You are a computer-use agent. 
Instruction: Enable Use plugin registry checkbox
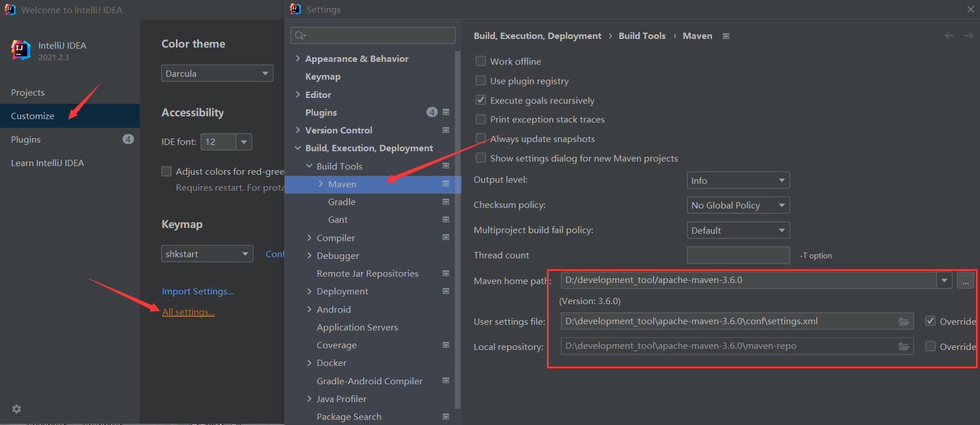pos(481,80)
